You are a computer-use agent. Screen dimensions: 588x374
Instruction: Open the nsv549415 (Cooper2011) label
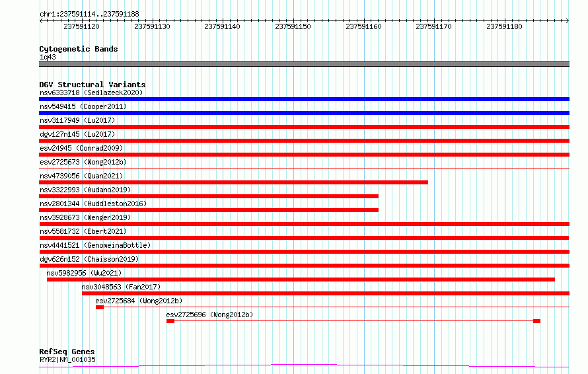[83, 106]
